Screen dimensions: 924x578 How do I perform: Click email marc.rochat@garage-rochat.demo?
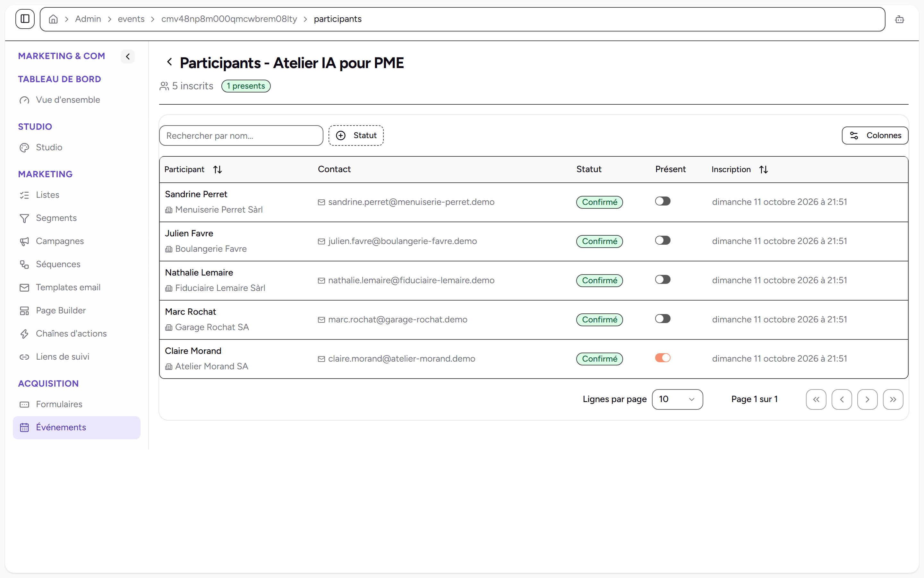coord(398,320)
